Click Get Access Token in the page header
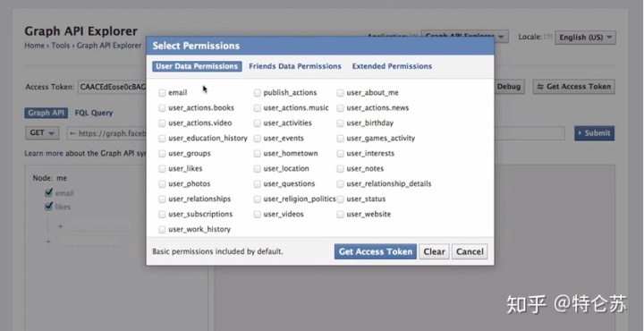The width and height of the screenshot is (644, 331). click(573, 87)
